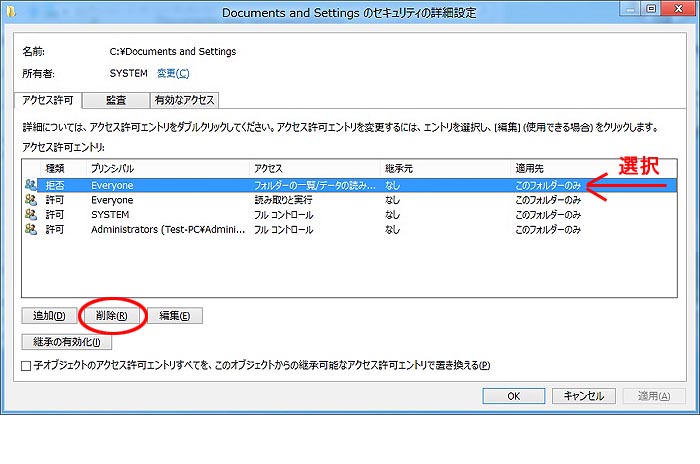Click user icon of the 許可 Everyone entry
The width and height of the screenshot is (700, 464).
pos(32,200)
